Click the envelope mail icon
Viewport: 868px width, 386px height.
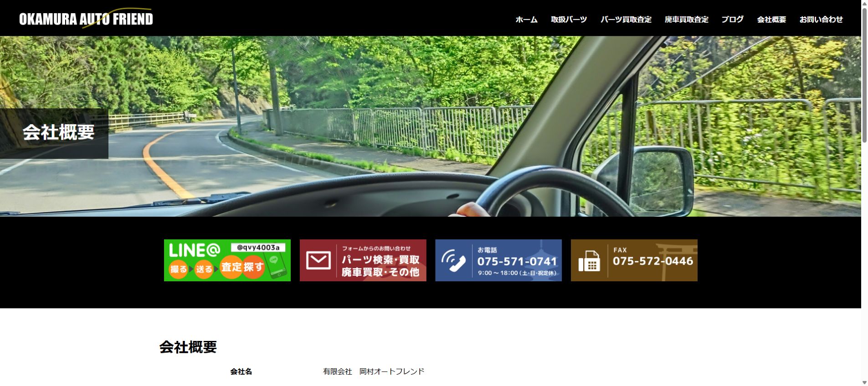(318, 260)
